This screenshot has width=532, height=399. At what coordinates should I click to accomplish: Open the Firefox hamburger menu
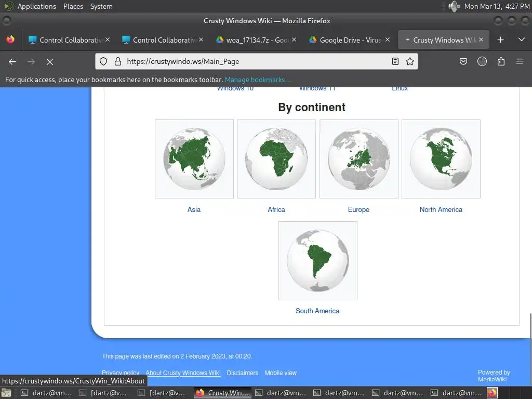(x=520, y=61)
